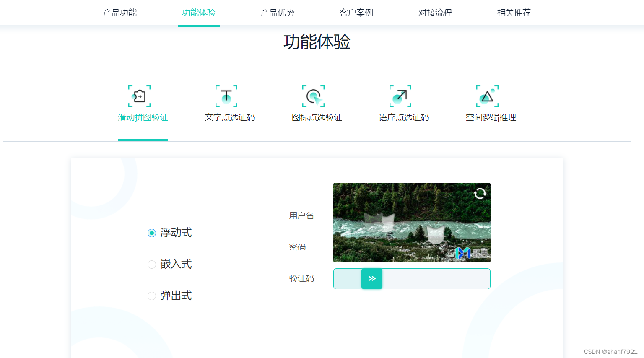644x358 pixels.
Task: Choose the 图标点选验证 label
Action: click(317, 117)
